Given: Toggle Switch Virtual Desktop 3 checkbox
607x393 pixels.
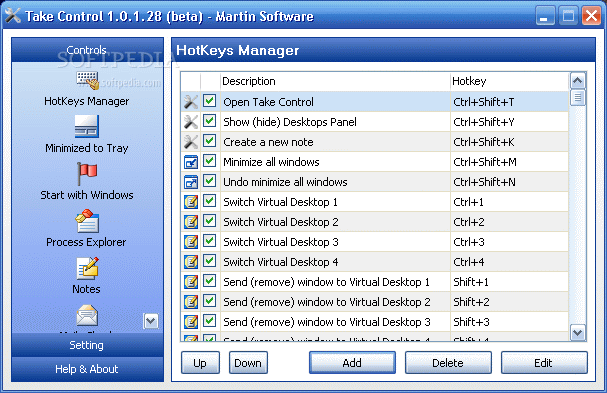Looking at the screenshot, I should tap(209, 241).
